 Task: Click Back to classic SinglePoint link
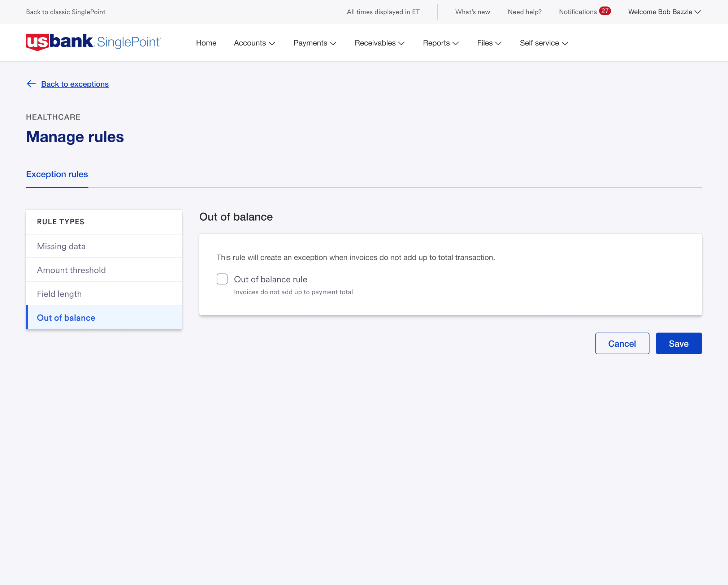66,12
